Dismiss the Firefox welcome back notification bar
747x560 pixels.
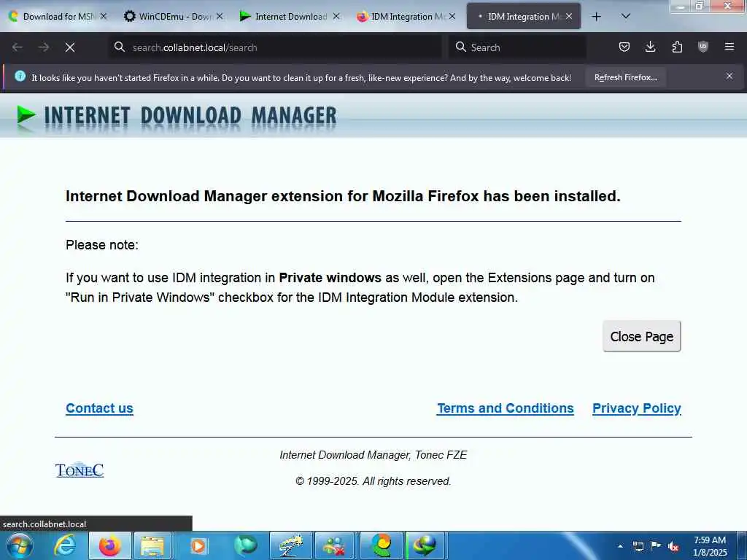pyautogui.click(x=729, y=76)
